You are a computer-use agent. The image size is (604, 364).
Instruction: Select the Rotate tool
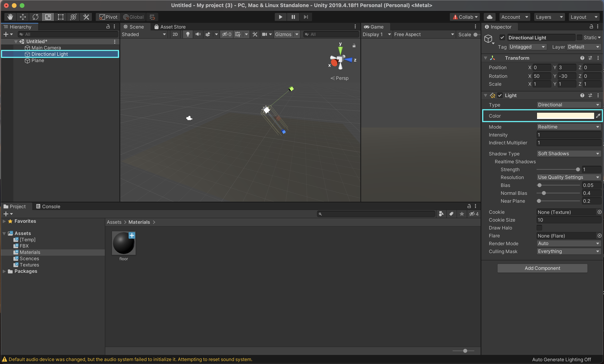(35, 17)
